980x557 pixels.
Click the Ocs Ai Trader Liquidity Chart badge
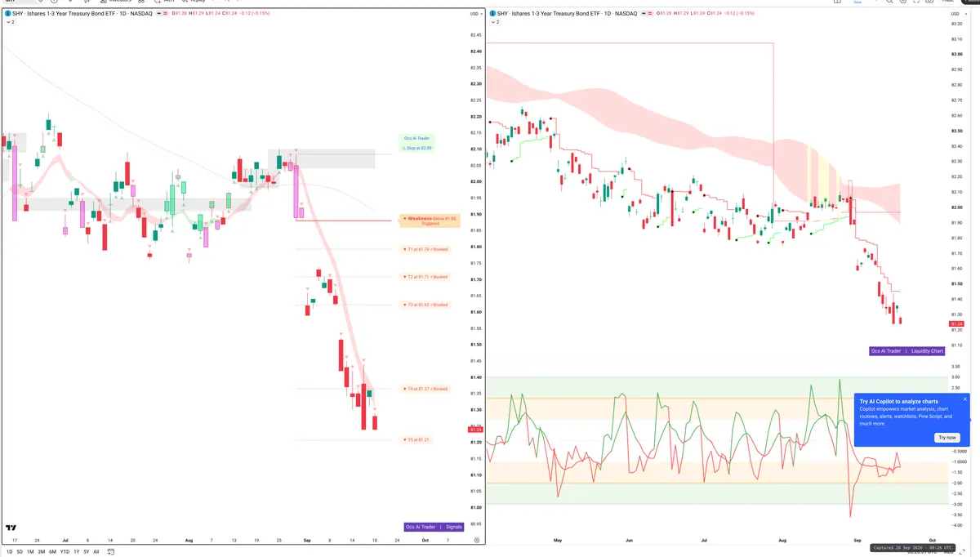(906, 351)
